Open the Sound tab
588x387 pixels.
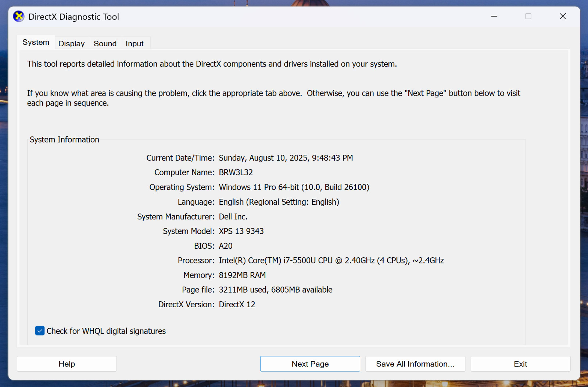click(105, 43)
